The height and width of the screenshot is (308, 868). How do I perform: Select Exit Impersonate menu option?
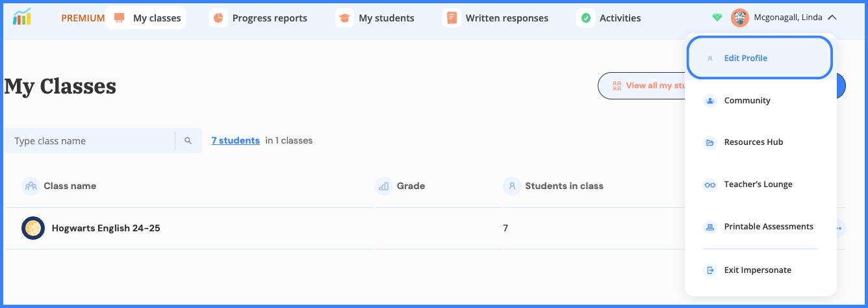[758, 270]
